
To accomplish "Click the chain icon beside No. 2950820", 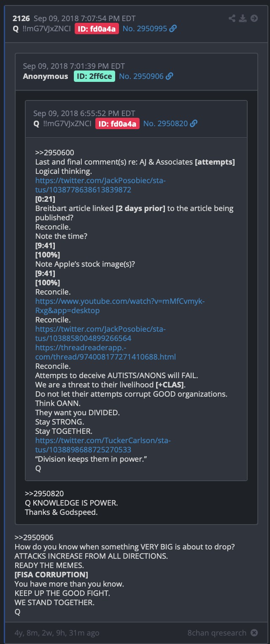I will (x=194, y=124).
